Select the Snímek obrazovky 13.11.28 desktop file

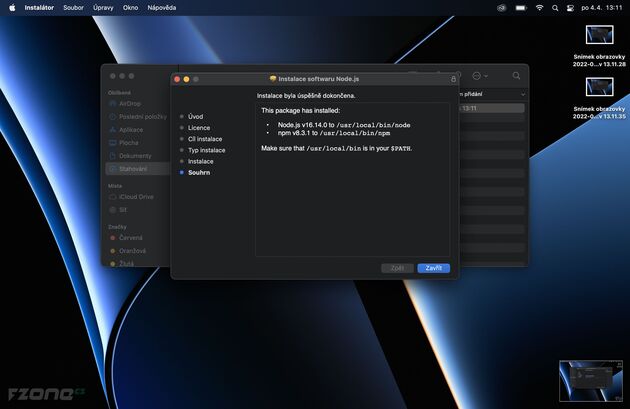(x=600, y=38)
